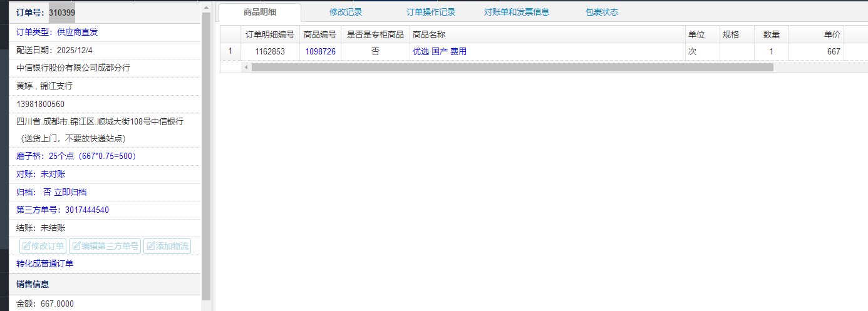
Task: Click the 订单明细编号 column header
Action: 269,34
